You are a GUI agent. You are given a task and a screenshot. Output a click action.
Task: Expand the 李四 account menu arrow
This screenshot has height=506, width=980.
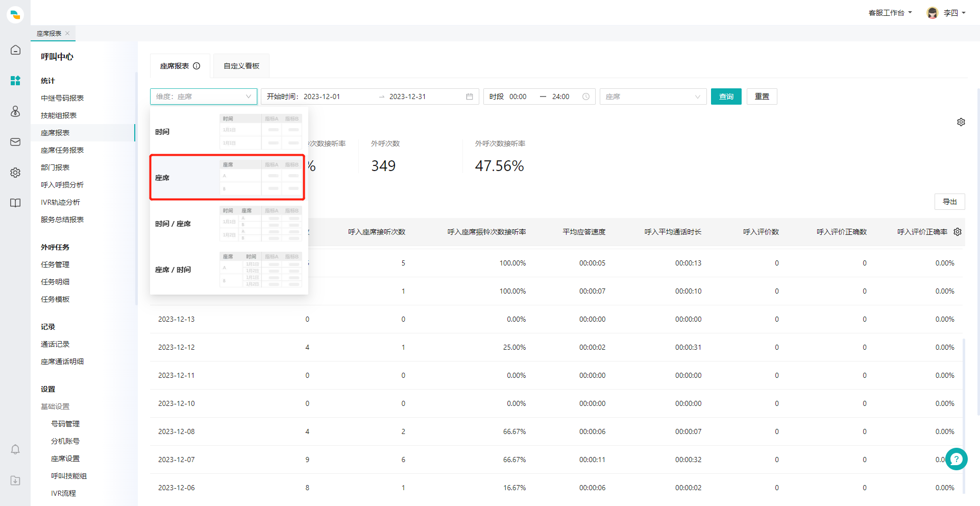tap(964, 13)
